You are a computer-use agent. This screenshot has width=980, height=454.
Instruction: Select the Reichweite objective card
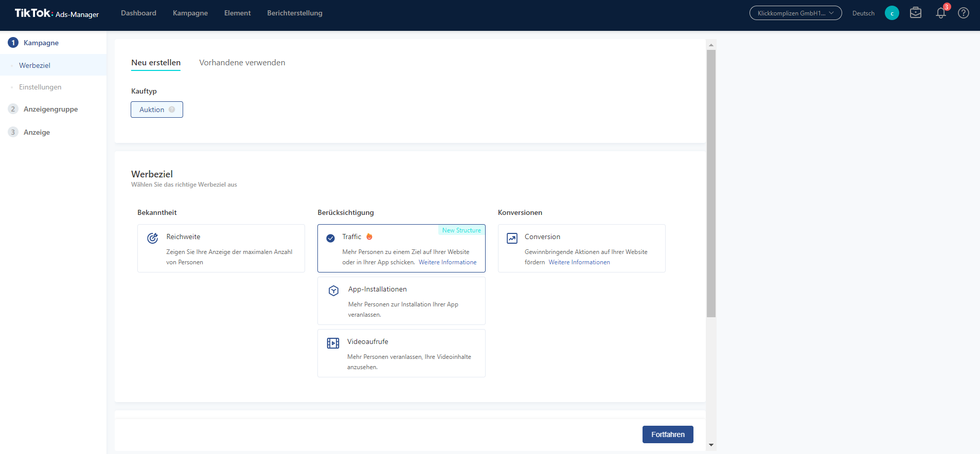pos(221,248)
